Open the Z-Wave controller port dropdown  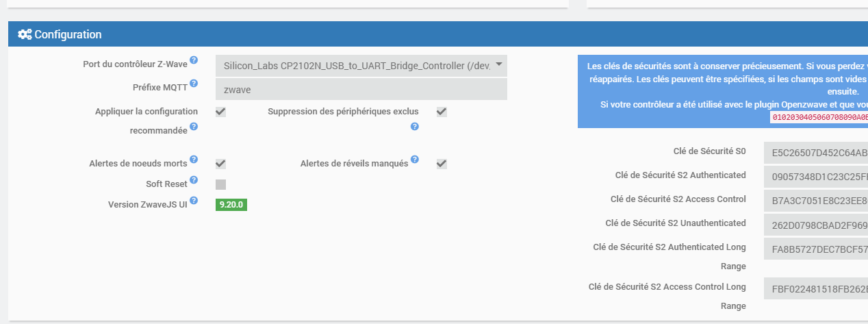361,66
